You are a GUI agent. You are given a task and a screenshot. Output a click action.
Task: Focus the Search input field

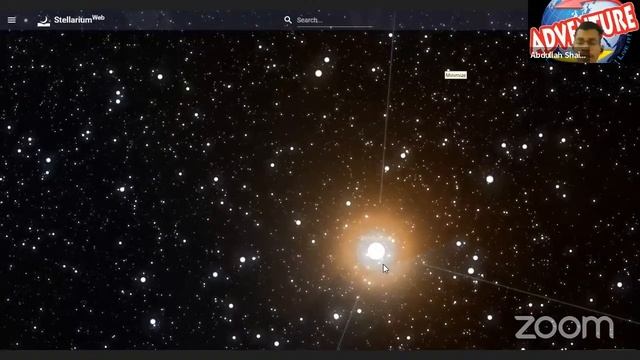click(335, 20)
